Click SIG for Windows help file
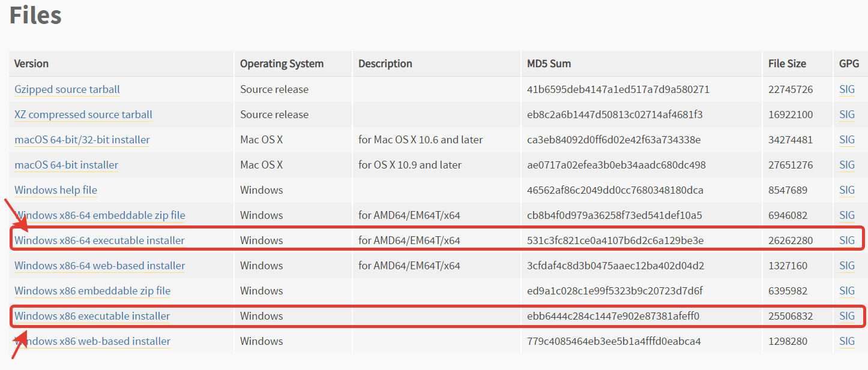868x370 pixels. click(x=847, y=190)
